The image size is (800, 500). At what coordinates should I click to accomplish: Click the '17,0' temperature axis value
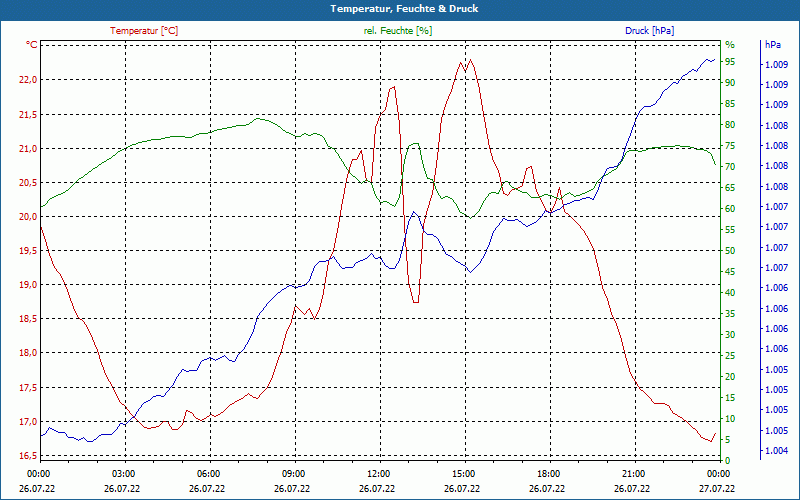28,421
